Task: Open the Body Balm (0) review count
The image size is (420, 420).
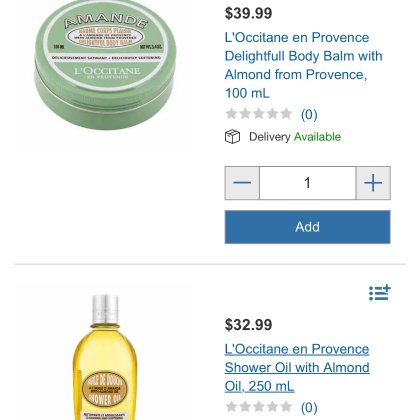Action: pyautogui.click(x=309, y=115)
